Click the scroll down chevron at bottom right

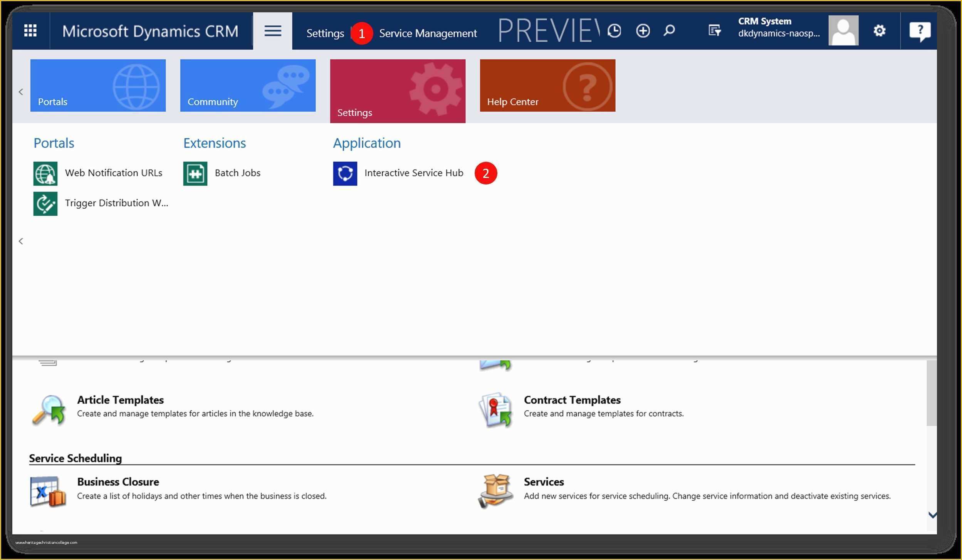coord(932,515)
